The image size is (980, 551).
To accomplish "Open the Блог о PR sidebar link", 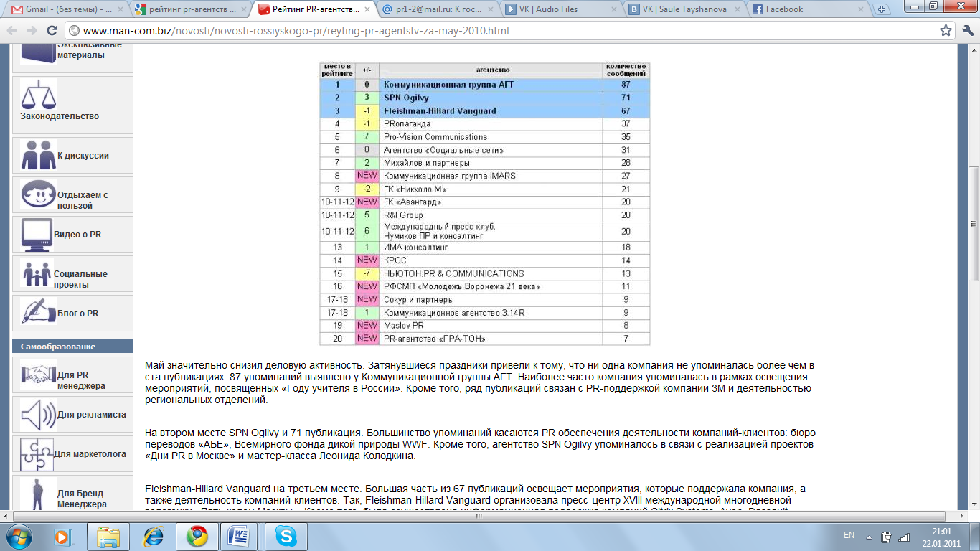I will click(77, 314).
